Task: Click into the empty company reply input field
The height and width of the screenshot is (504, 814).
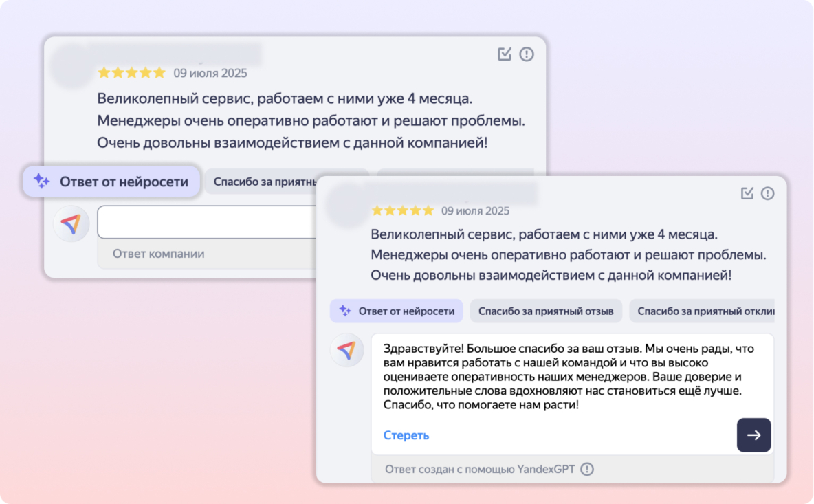Action: pos(206,222)
